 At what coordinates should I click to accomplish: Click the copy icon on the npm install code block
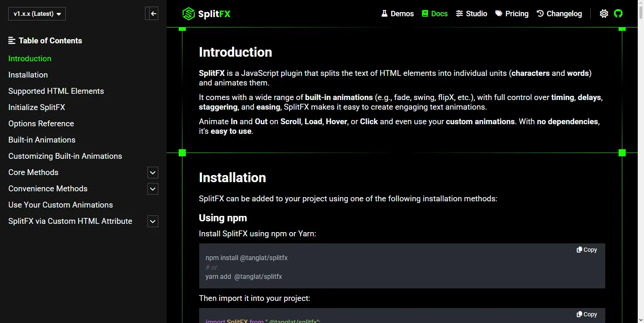point(579,250)
